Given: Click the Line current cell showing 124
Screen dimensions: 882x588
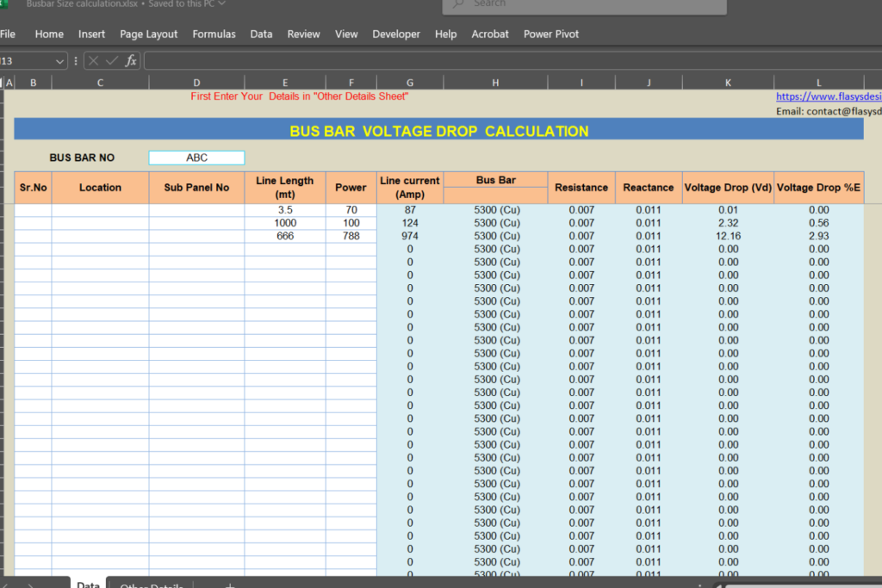Looking at the screenshot, I should coord(410,223).
